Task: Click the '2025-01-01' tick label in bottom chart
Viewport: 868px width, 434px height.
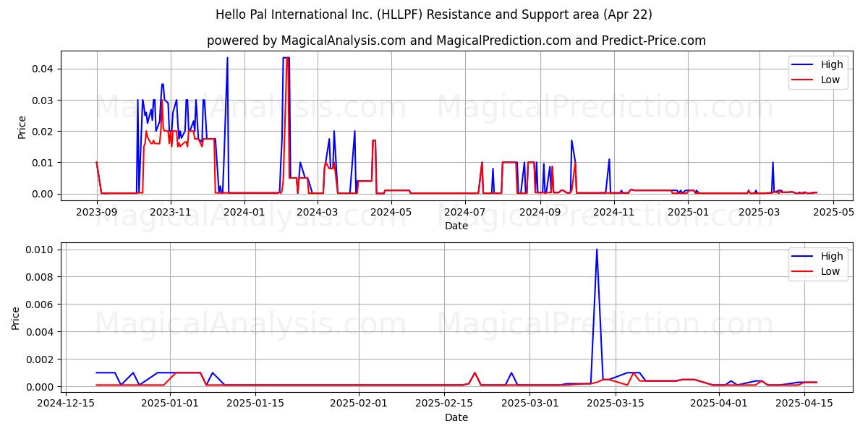Action: click(x=169, y=404)
